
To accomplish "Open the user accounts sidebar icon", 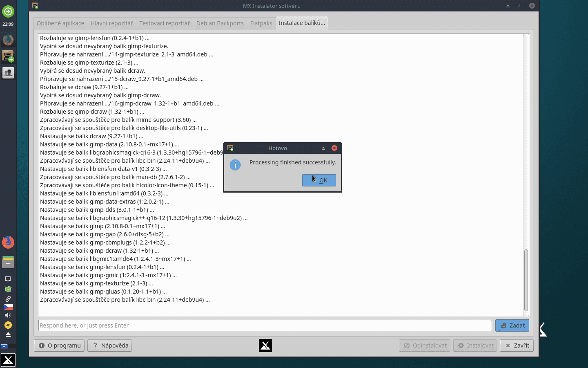I will (8, 72).
